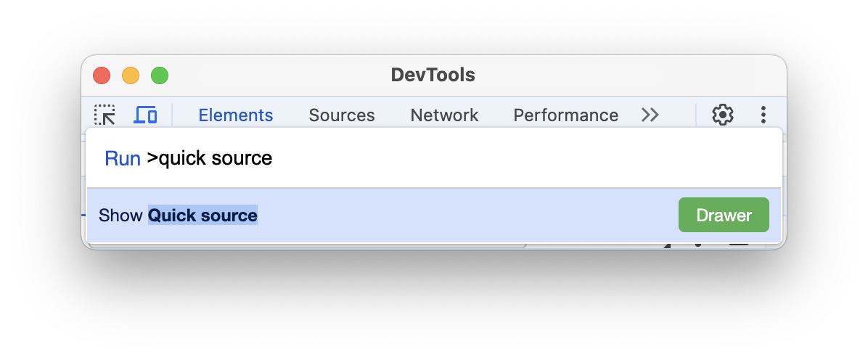Click the command menu input field

click(x=508, y=158)
